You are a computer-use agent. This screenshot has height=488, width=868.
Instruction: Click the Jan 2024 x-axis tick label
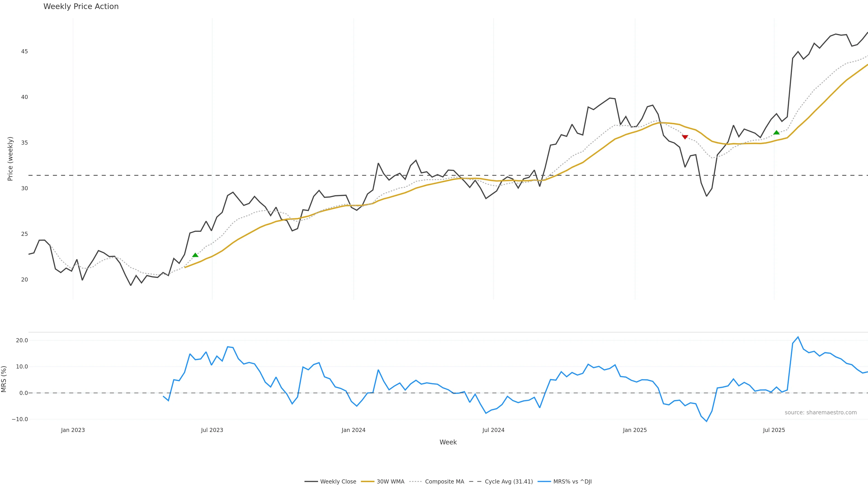[x=354, y=430]
